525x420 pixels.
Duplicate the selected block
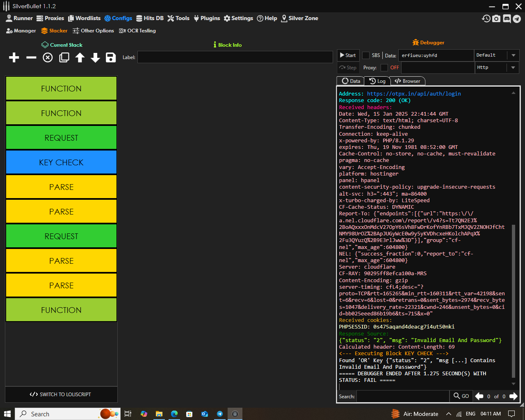pos(64,57)
